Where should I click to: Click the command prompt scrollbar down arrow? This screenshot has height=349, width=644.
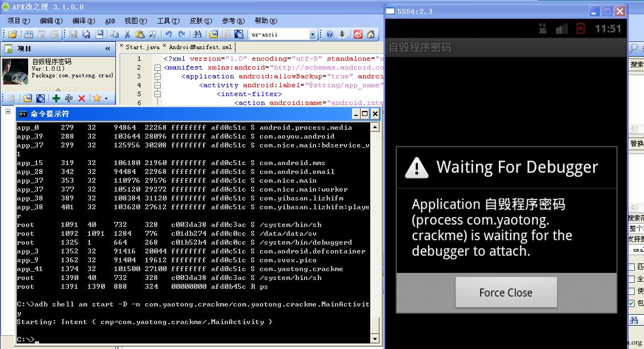coord(375,339)
